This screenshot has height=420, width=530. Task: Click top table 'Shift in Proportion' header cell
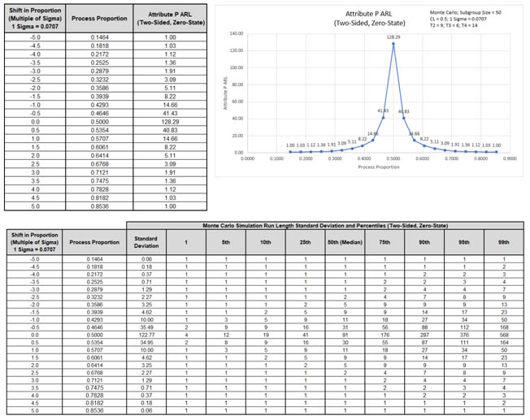coord(33,18)
